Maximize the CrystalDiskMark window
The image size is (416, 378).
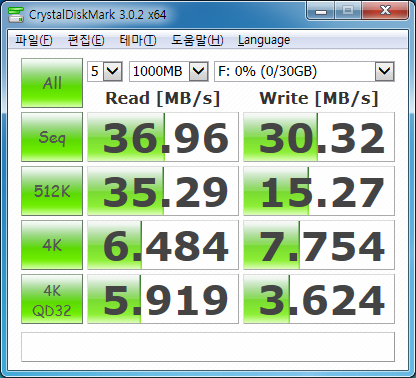point(348,11)
